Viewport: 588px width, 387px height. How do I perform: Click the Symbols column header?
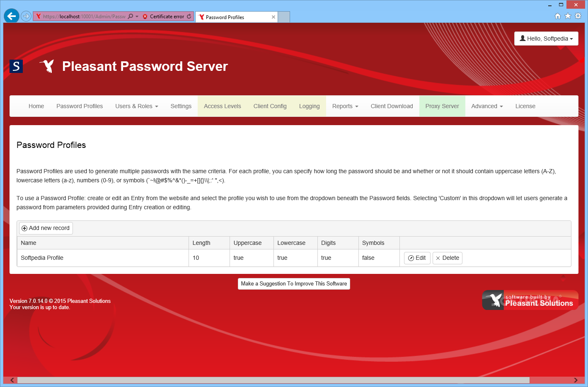[379, 243]
